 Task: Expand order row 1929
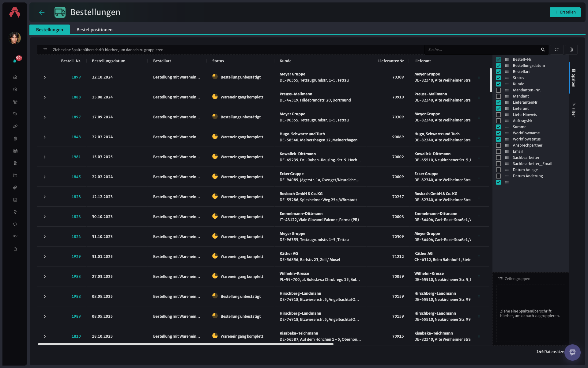45,257
